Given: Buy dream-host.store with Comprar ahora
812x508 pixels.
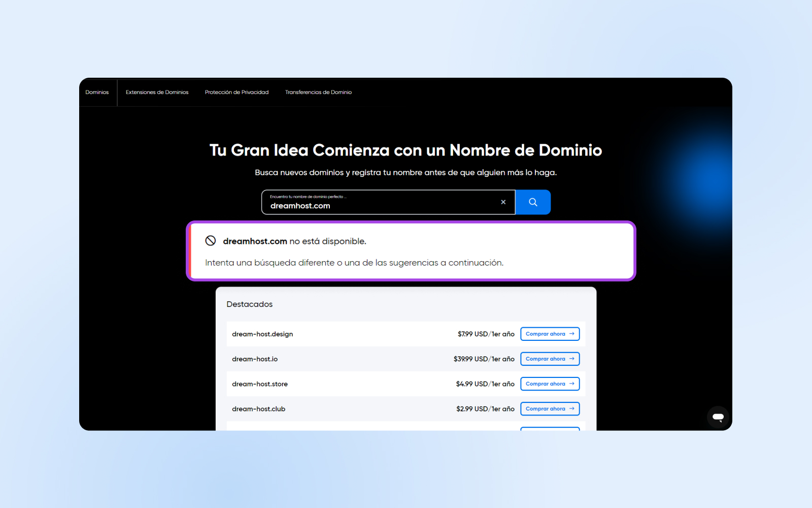Looking at the screenshot, I should 550,384.
